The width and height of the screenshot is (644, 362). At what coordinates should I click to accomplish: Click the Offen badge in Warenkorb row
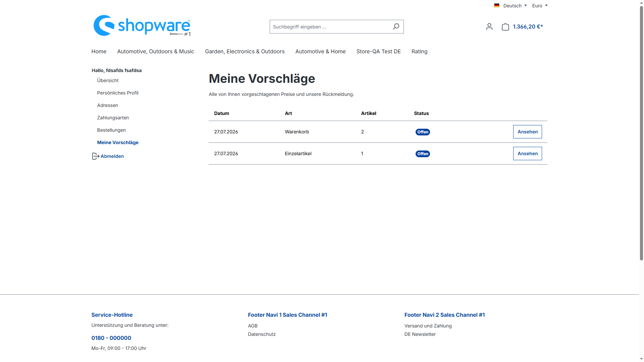click(x=423, y=132)
